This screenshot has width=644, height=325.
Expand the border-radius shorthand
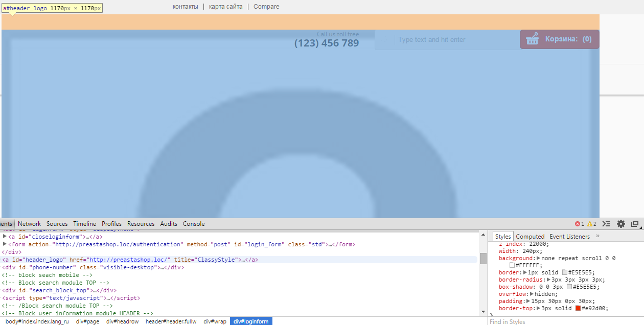549,280
